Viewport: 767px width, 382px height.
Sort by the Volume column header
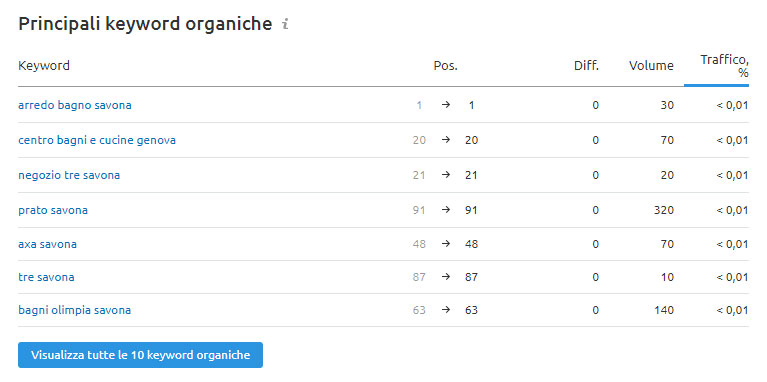[651, 66]
